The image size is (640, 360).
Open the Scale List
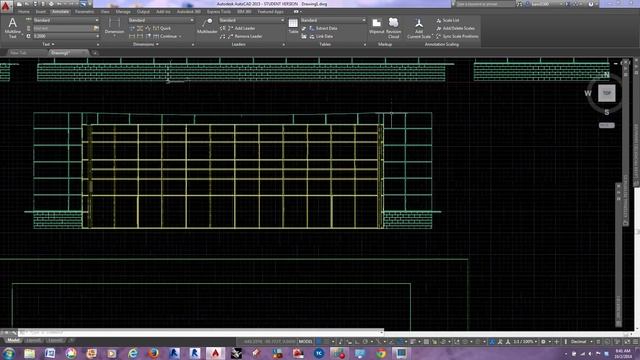coord(448,20)
